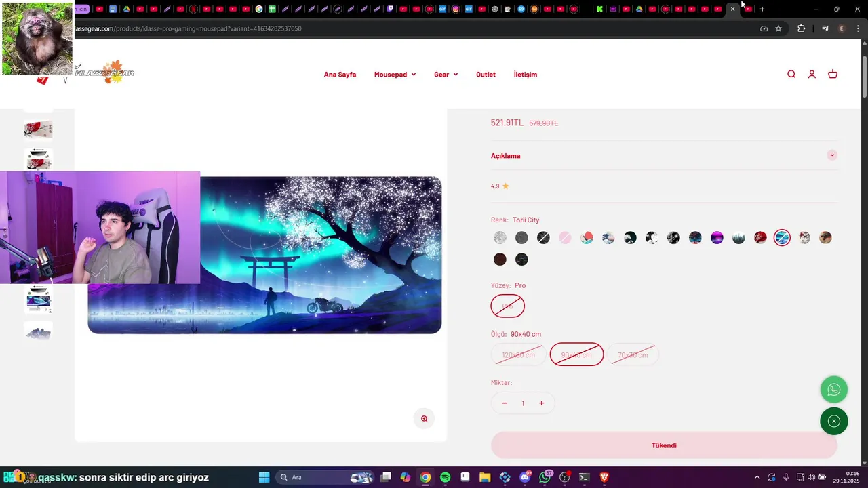The image size is (868, 488).
Task: Click the browser address bar URL
Action: (188, 28)
